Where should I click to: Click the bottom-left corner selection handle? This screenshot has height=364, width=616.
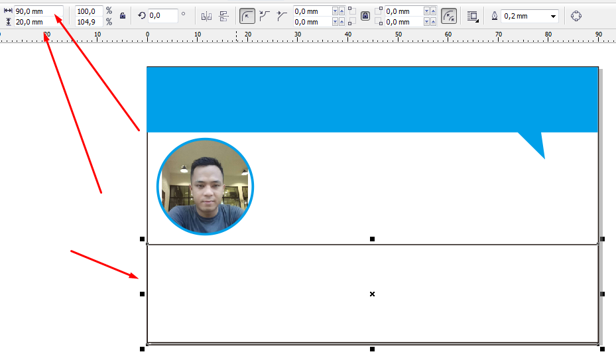click(142, 349)
